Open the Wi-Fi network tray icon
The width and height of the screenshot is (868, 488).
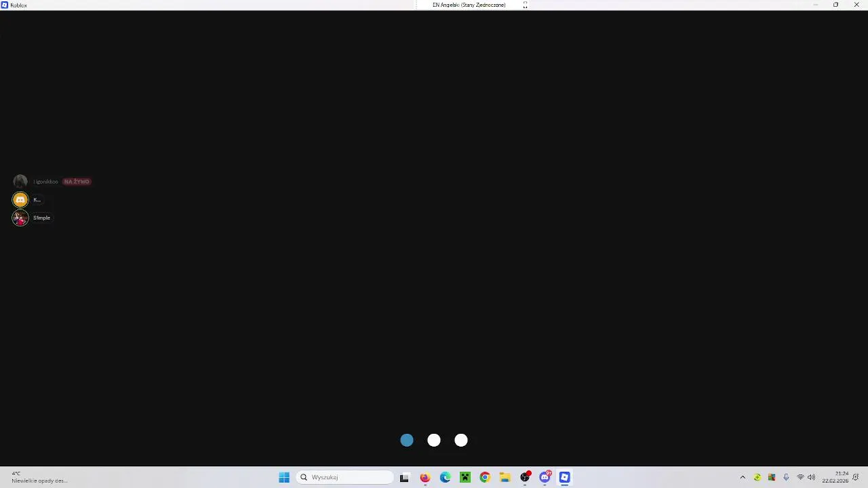pyautogui.click(x=800, y=477)
